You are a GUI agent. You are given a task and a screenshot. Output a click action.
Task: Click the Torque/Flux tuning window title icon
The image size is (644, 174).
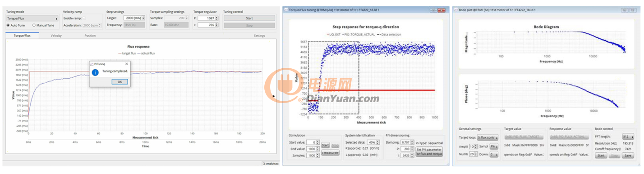[286, 9]
